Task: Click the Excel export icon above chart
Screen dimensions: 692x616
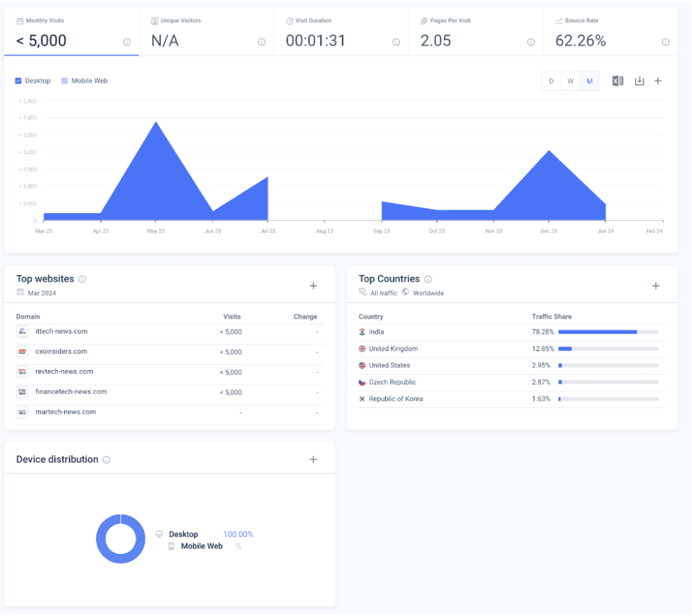Action: [618, 81]
